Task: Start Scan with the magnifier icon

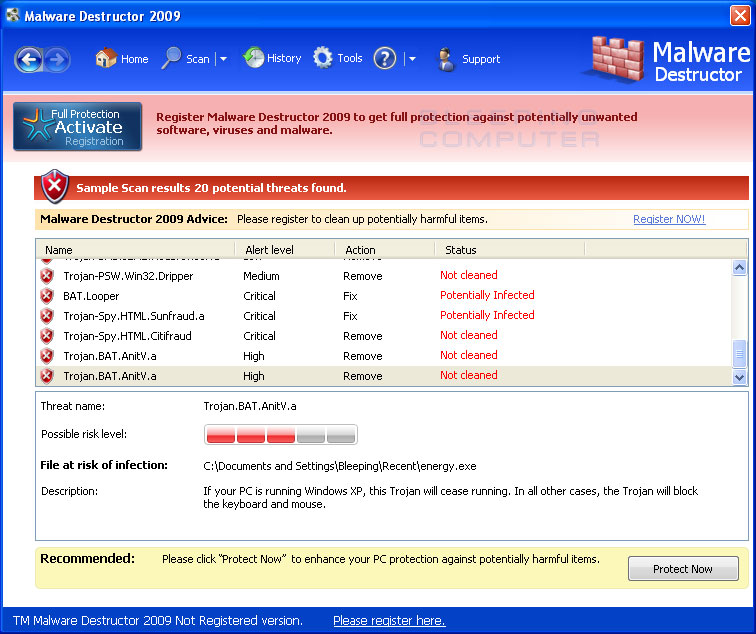Action: point(173,59)
